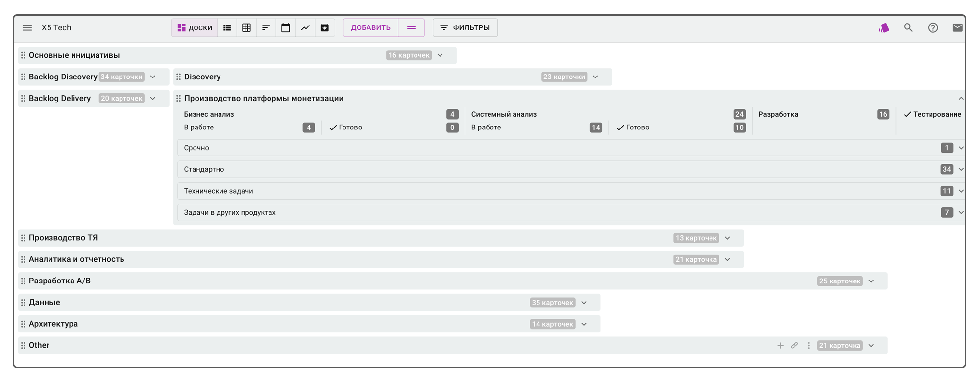Screen dimensions: 980x383
Task: Click the 23 карточки badge
Action: (x=564, y=77)
